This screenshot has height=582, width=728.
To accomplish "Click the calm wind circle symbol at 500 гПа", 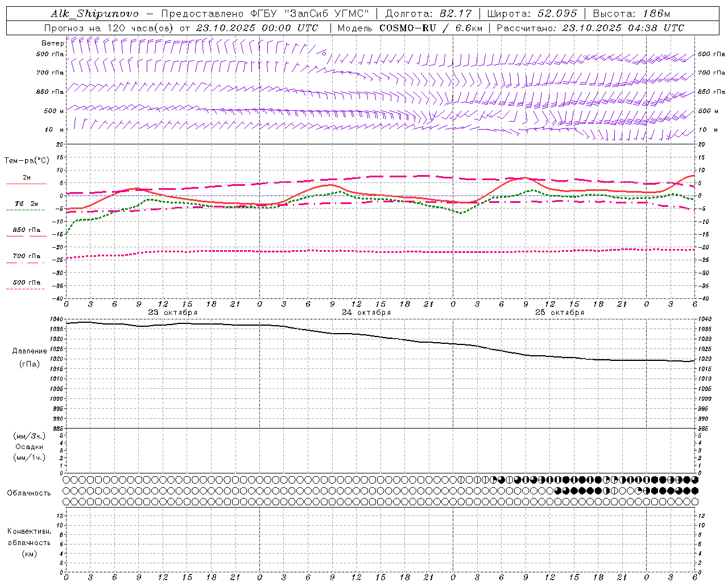I will coord(324,53).
